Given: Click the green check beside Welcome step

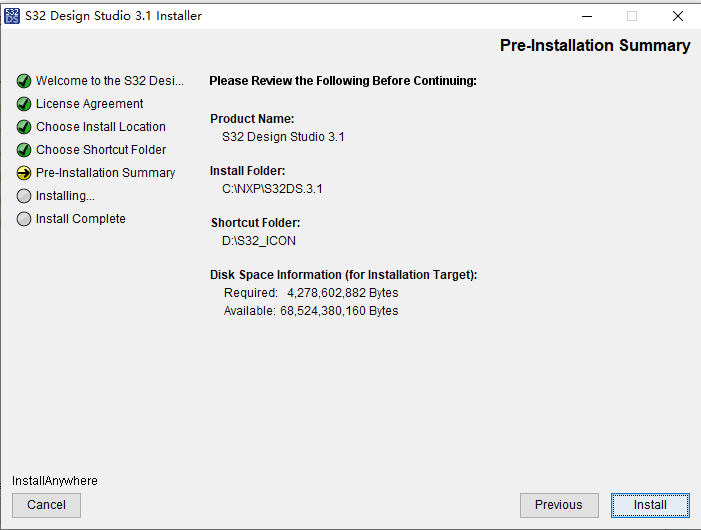Looking at the screenshot, I should (x=24, y=81).
